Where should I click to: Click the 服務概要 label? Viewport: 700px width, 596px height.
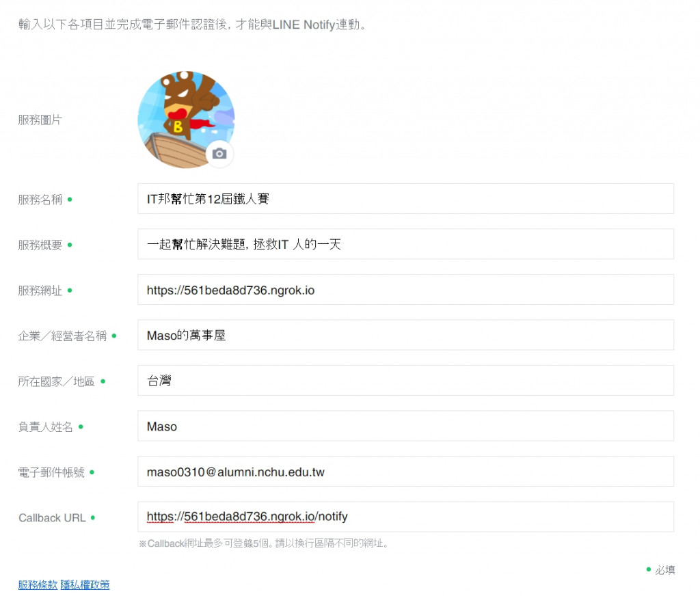pyautogui.click(x=40, y=245)
